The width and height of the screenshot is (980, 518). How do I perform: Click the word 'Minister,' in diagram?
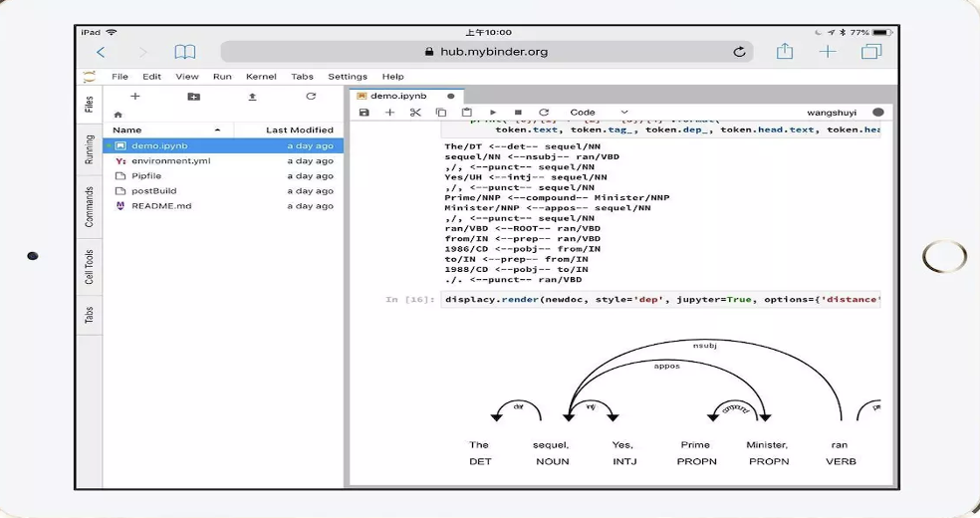pos(767,445)
